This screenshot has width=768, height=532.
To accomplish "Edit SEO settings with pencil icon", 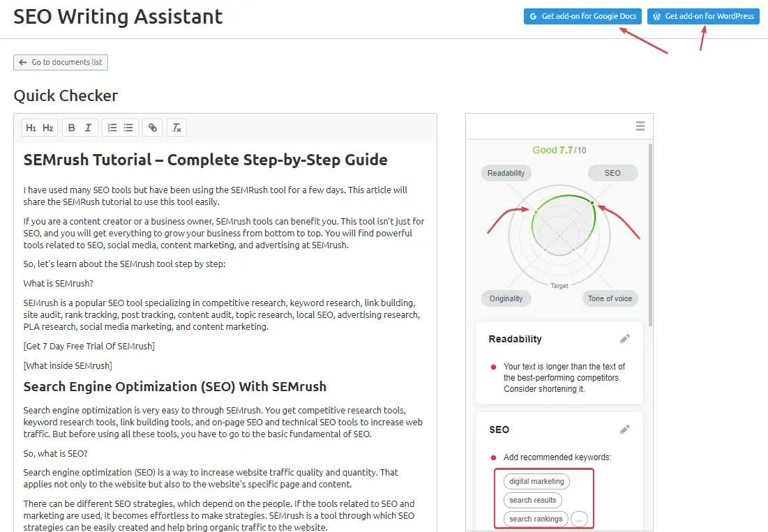I will (x=624, y=430).
